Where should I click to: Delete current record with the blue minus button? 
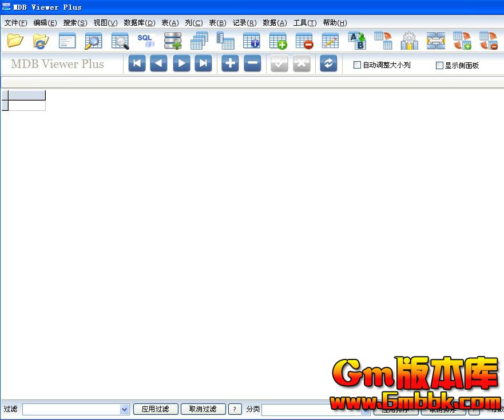[x=252, y=63]
